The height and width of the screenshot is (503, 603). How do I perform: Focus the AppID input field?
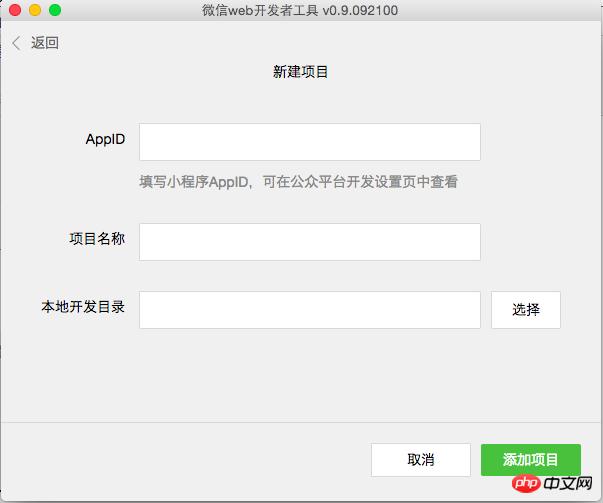coord(309,142)
